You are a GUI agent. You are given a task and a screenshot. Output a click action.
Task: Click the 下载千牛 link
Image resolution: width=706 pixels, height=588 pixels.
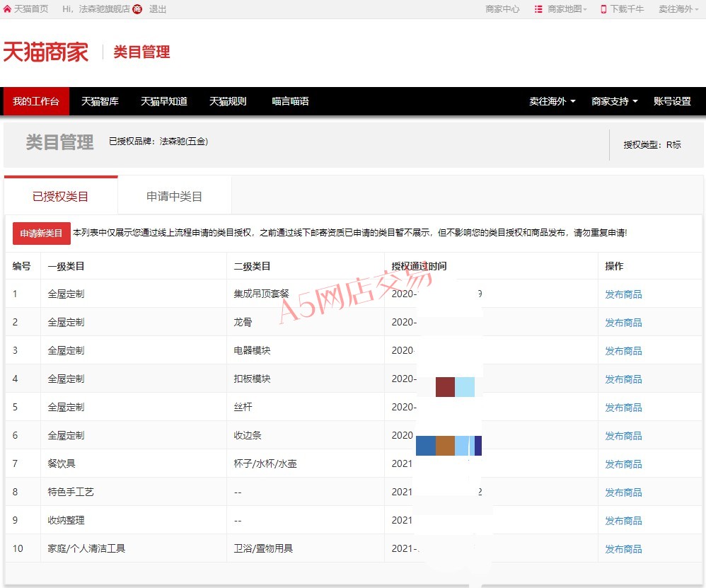pos(627,9)
